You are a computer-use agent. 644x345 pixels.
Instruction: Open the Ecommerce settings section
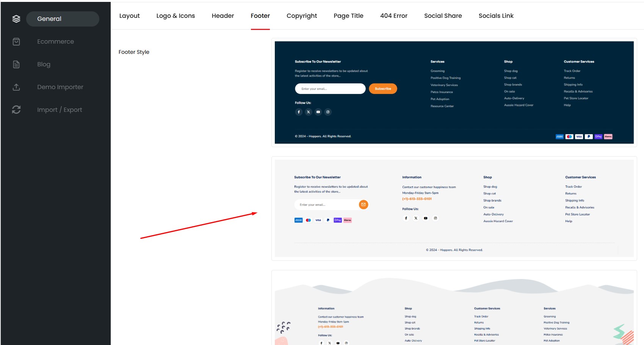[55, 42]
